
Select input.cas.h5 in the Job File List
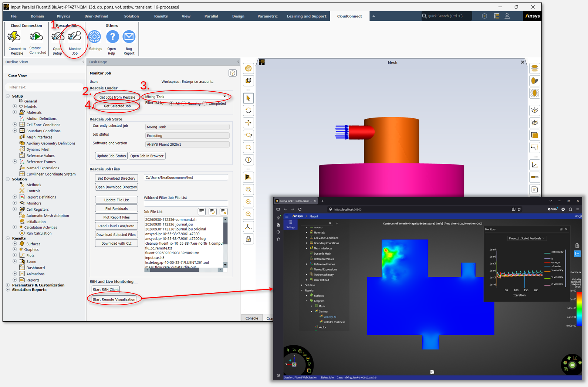tap(155, 258)
